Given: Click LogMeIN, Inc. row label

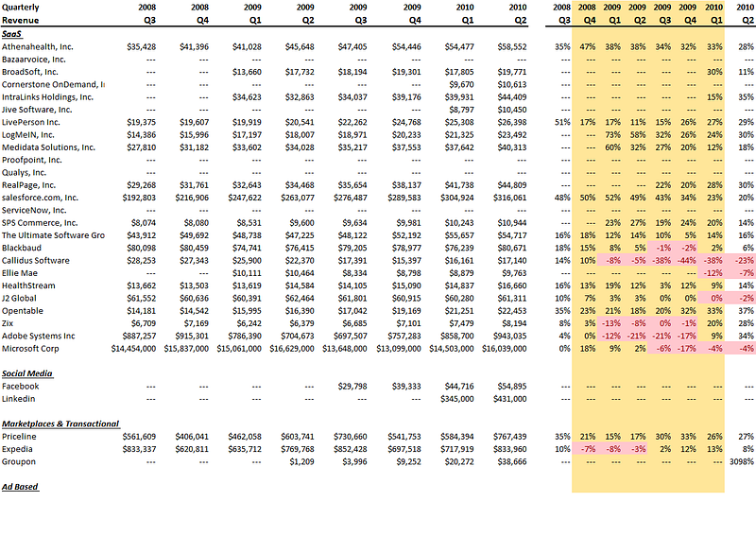Looking at the screenshot, I should [28, 134].
